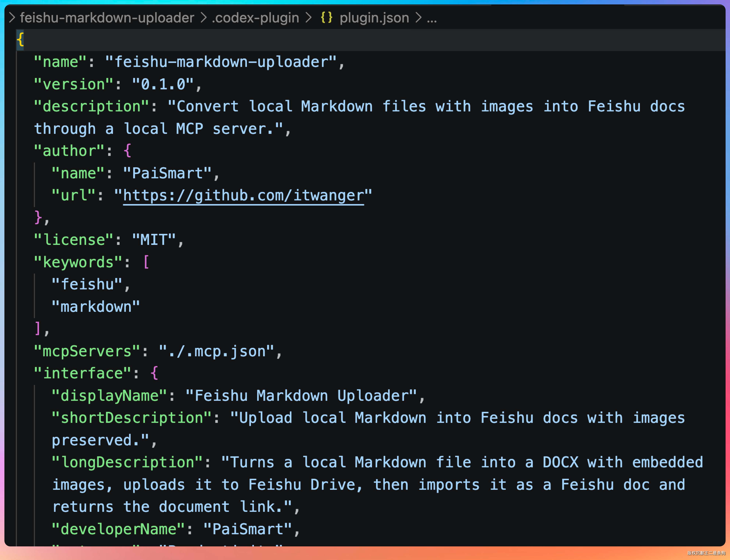Click the "./.mcp.json" path value
The image size is (730, 560).
click(216, 351)
